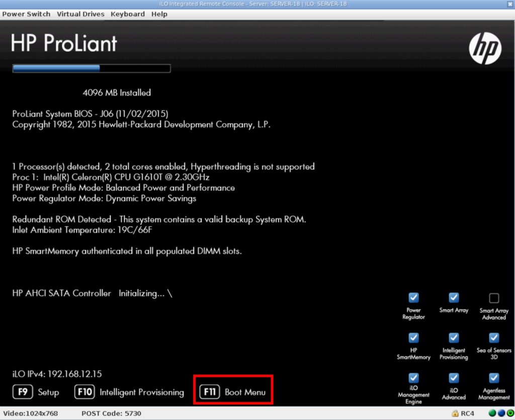Click the HP ProLiant heading
The image size is (515, 420).
coord(64,43)
